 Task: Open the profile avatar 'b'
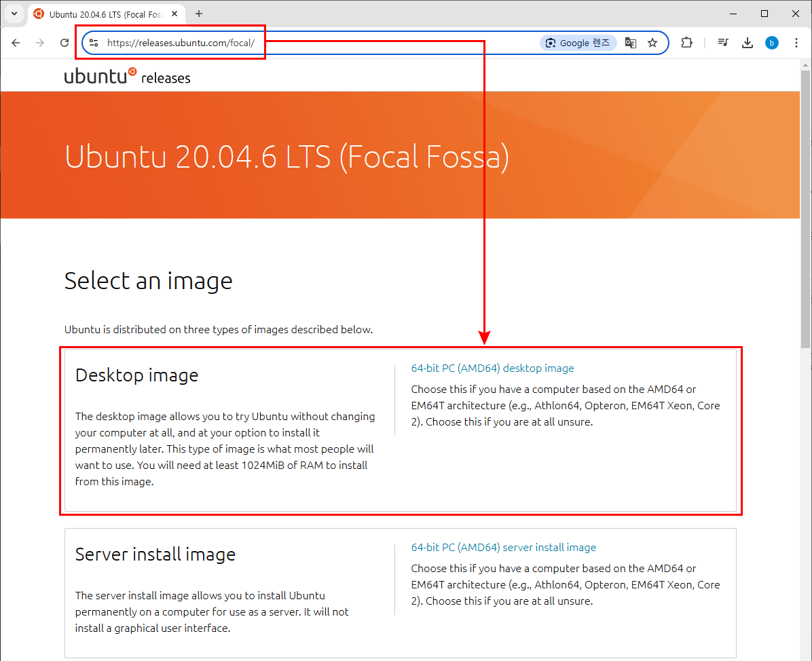tap(772, 43)
